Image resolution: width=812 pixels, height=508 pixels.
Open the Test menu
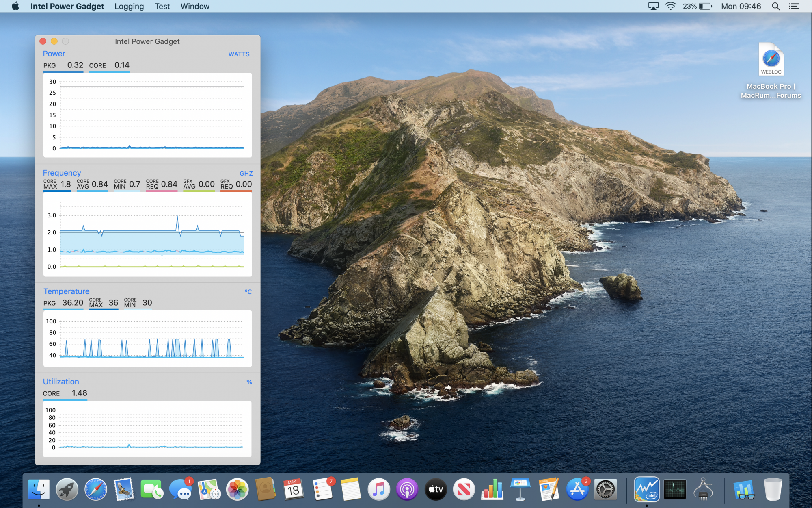pyautogui.click(x=162, y=6)
